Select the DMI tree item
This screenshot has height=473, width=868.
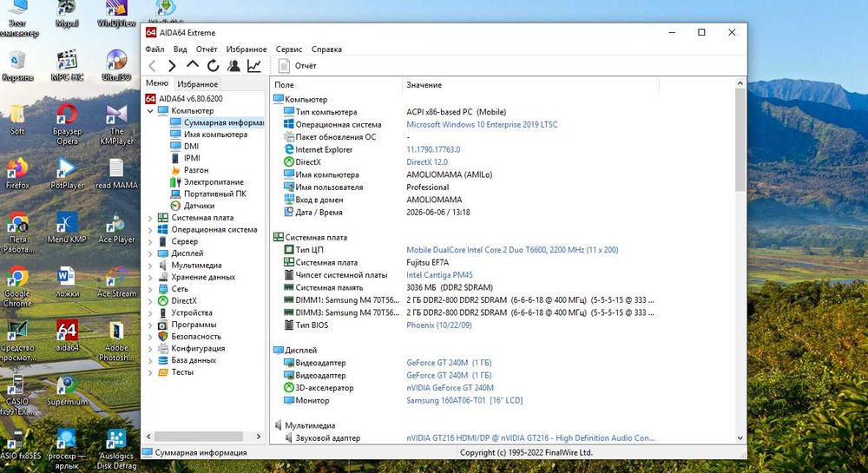(x=184, y=146)
